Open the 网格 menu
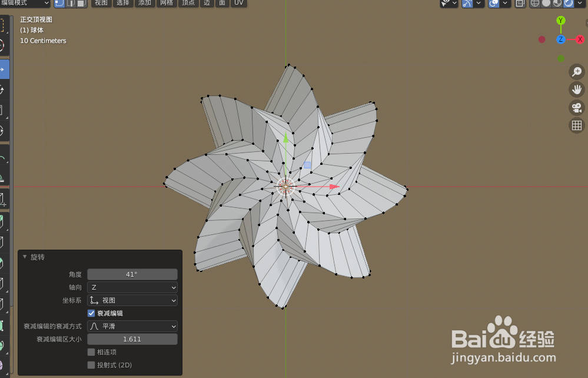 pyautogui.click(x=166, y=3)
